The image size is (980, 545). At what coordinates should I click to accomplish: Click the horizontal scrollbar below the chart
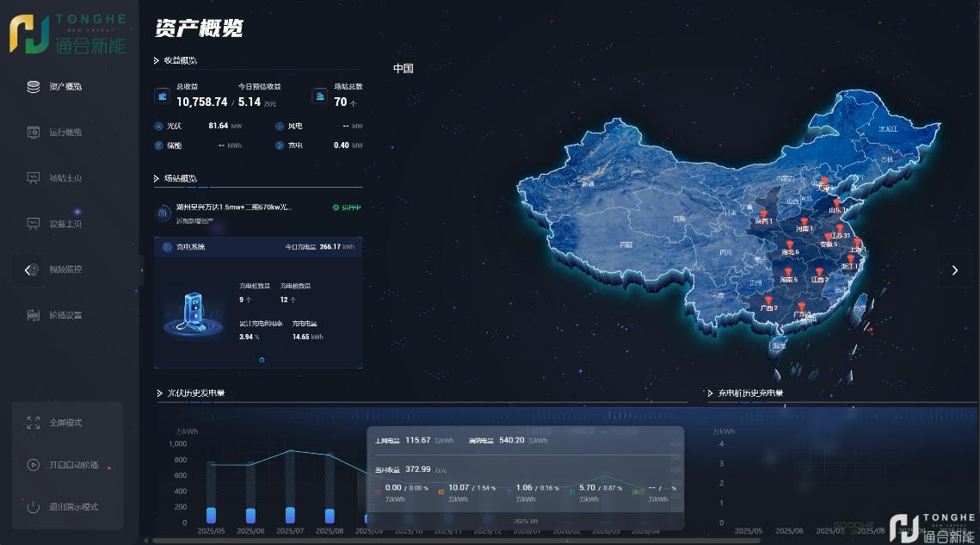(456, 541)
